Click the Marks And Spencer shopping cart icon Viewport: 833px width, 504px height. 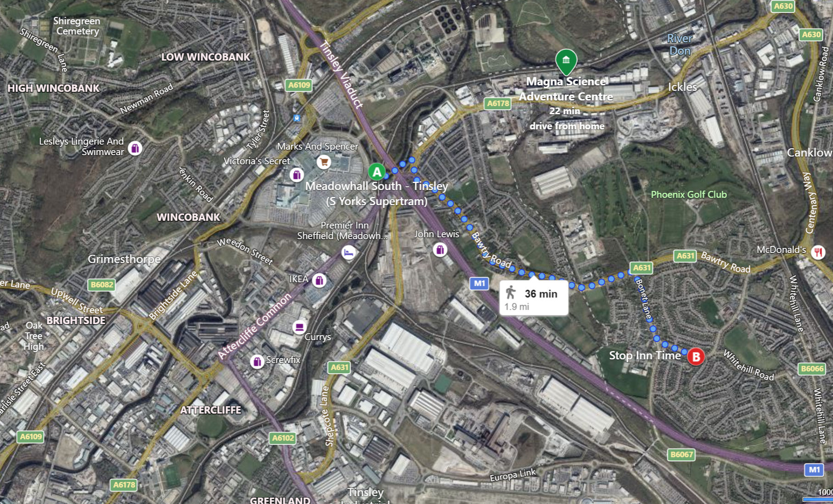click(324, 162)
